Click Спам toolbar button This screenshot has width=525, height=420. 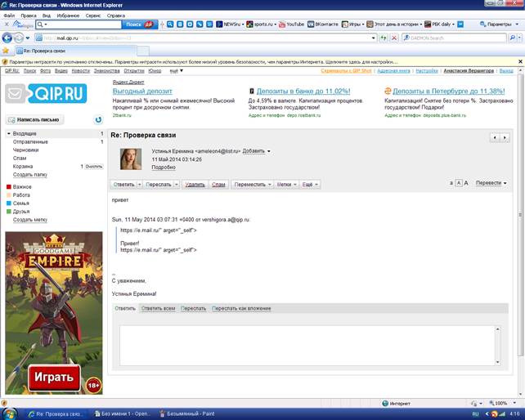click(x=218, y=185)
